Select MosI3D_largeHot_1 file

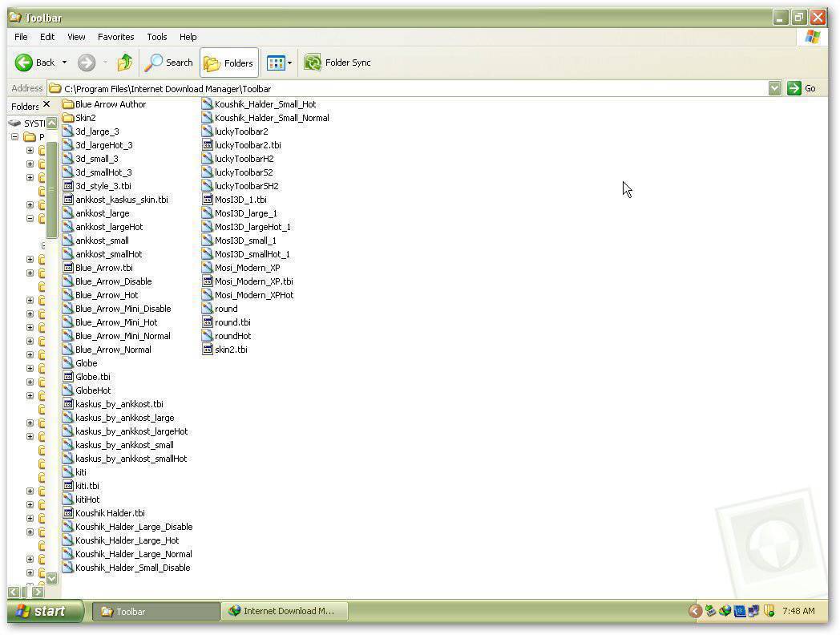pos(246,227)
